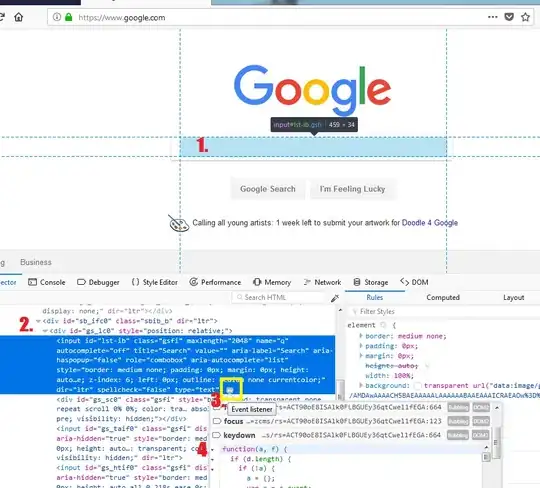540x488 pixels.
Task: Click the Storage tab icon
Action: tap(357, 282)
